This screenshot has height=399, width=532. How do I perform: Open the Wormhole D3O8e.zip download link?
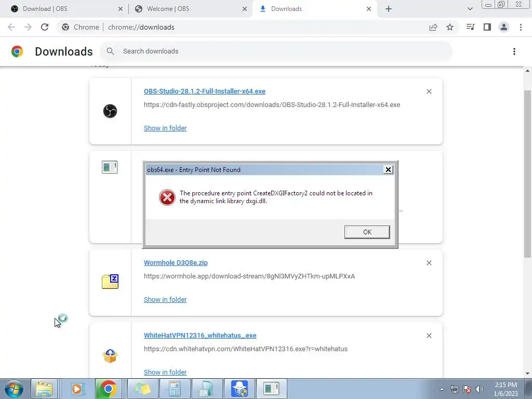[176, 262]
